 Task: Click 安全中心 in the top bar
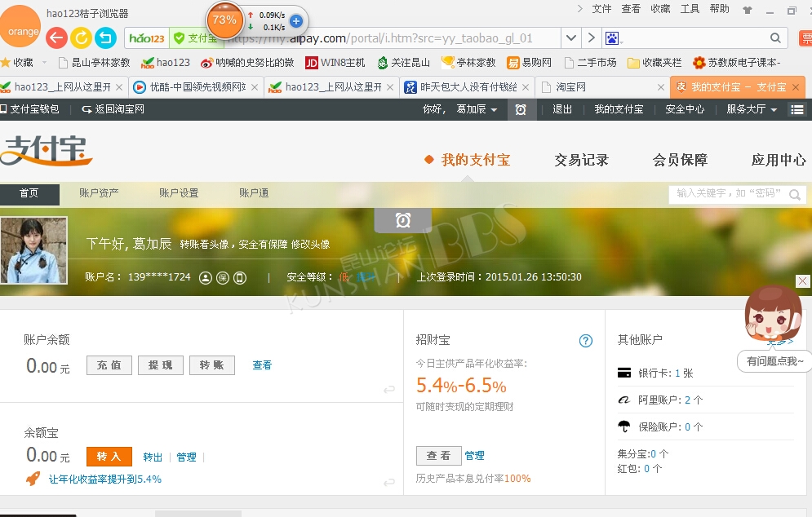point(685,109)
